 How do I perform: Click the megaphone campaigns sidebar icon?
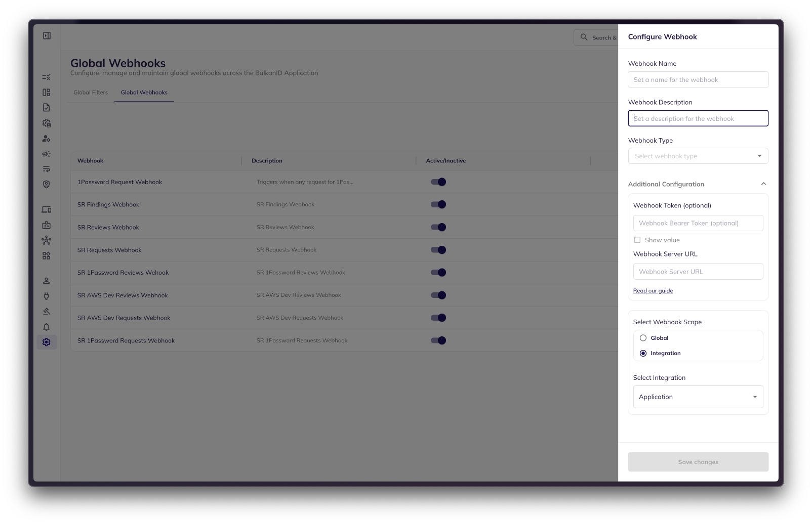[47, 154]
